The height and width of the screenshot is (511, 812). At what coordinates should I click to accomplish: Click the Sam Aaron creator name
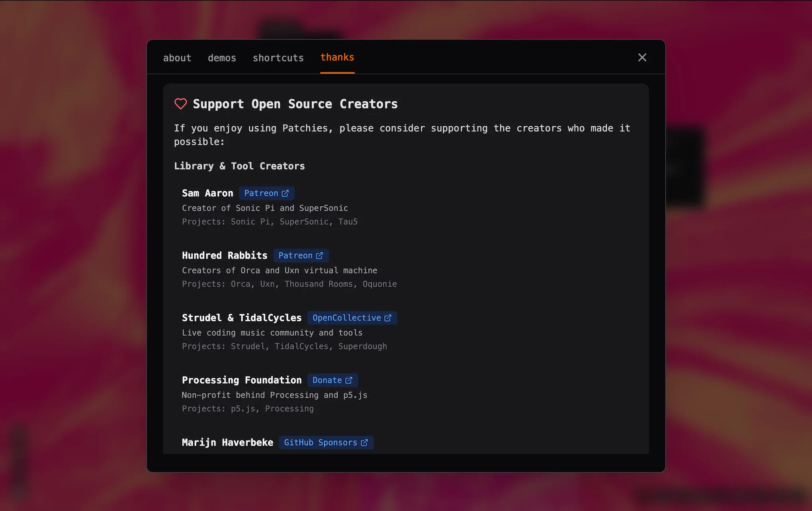point(207,193)
